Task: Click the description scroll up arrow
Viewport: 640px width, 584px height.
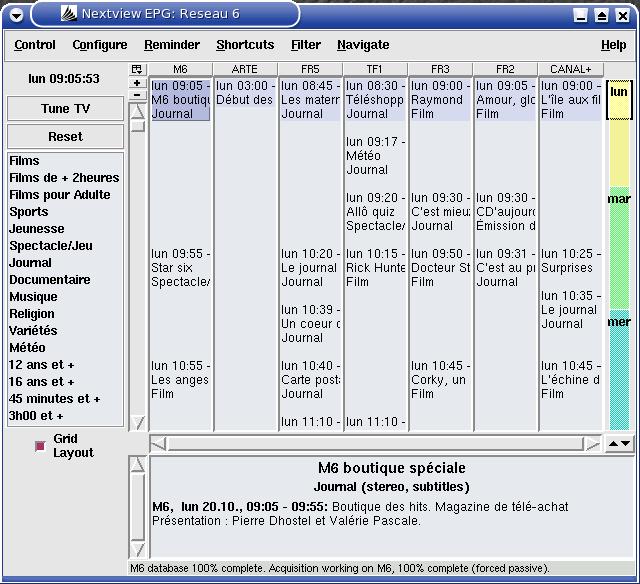Action: pyautogui.click(x=138, y=465)
